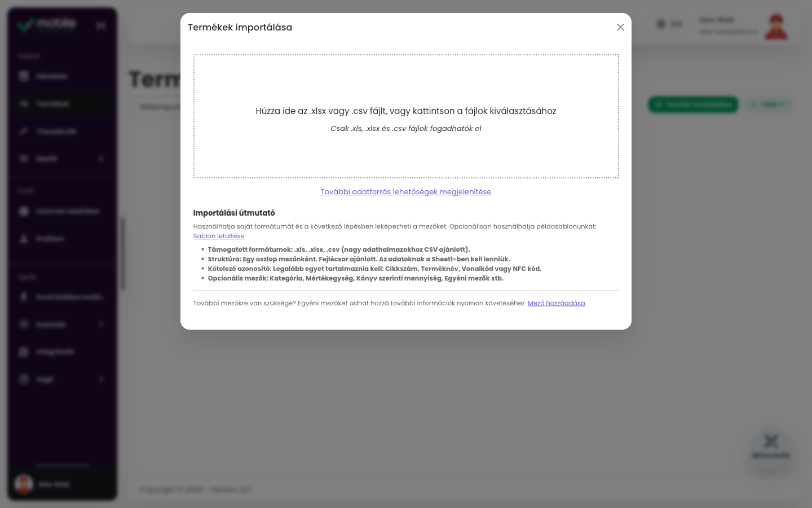The image size is (812, 508).
Task: Click the globe language icon in the header
Action: pos(661,24)
